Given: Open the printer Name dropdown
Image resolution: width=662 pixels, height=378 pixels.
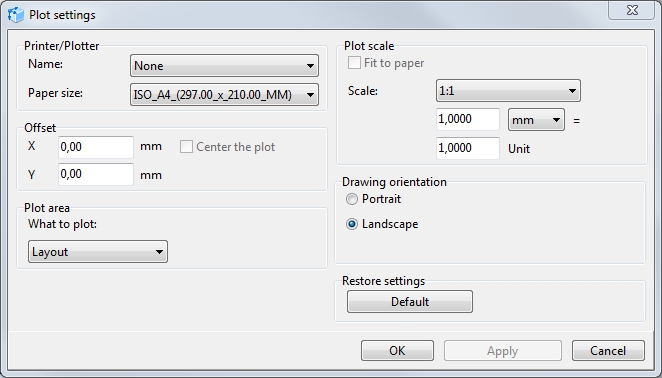Looking at the screenshot, I should (224, 65).
